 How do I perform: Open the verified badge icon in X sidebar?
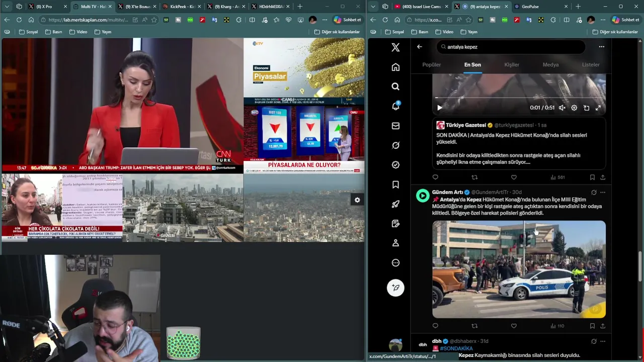tap(395, 165)
